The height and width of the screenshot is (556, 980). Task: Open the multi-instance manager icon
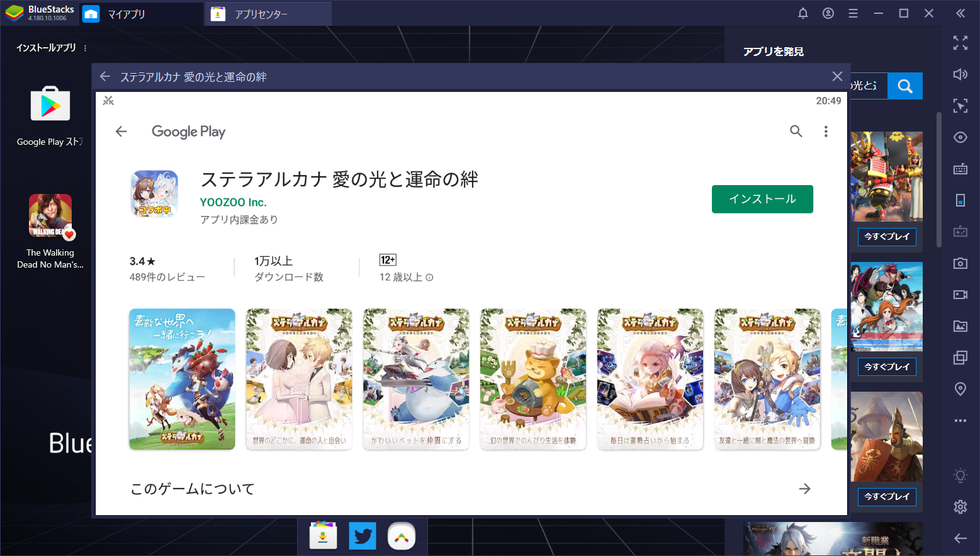(x=960, y=357)
